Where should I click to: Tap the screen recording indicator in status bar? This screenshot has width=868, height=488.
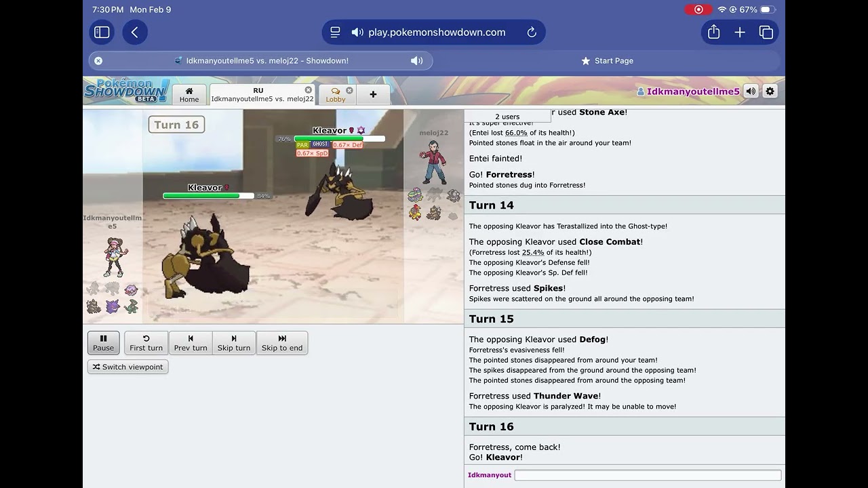(x=698, y=9)
